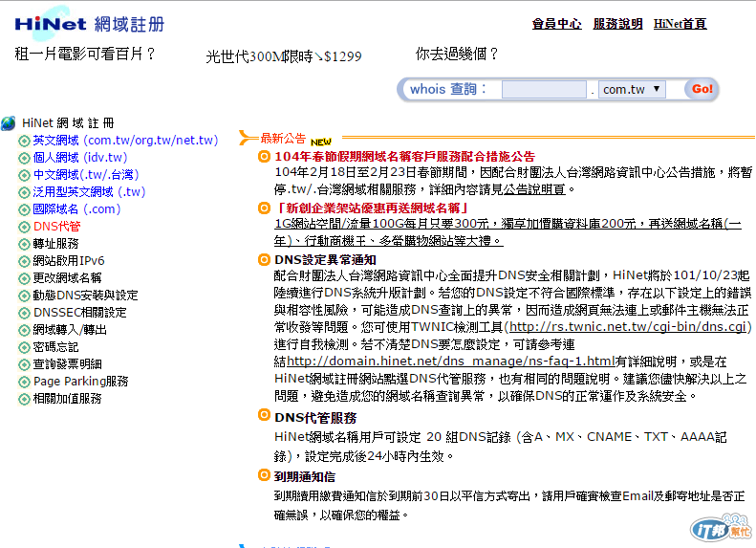
Task: Open 個人網域 (idv.tw) sidebar link
Action: 80,158
